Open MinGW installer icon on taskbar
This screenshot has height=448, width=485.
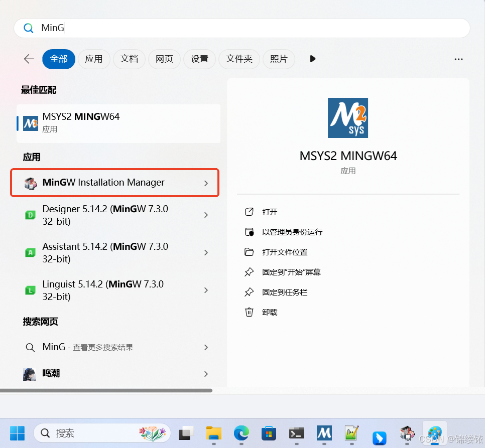(407, 433)
